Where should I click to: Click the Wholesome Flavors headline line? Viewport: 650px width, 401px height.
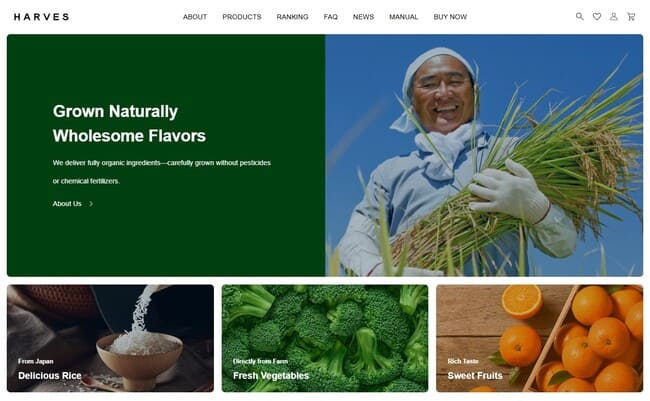tap(129, 136)
